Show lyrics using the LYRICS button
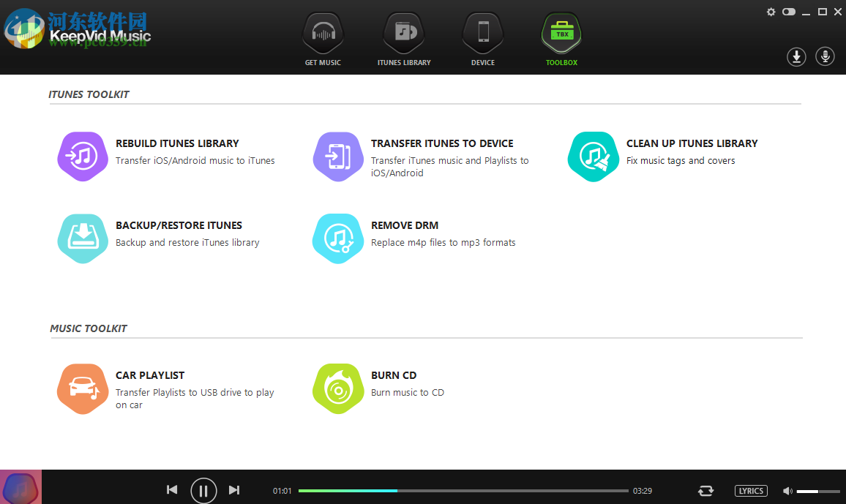 click(x=751, y=490)
